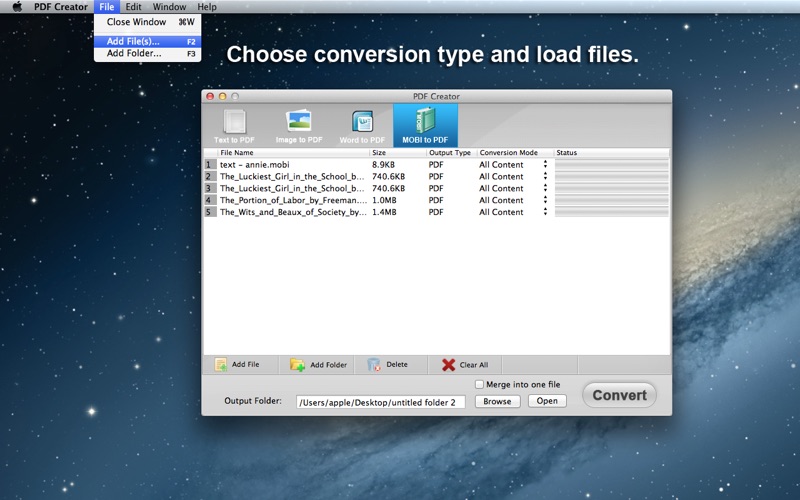This screenshot has height=500, width=800.
Task: Choose Close Window from File menu
Action: click(x=147, y=22)
